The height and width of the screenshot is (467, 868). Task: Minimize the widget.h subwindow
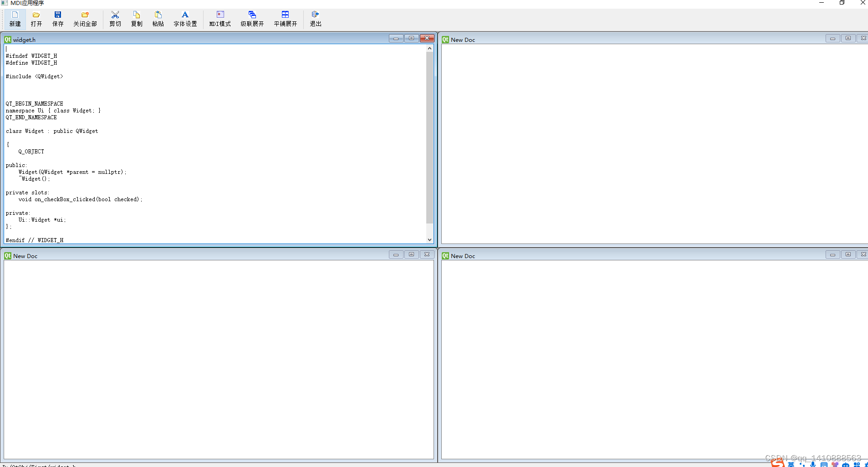click(x=396, y=38)
